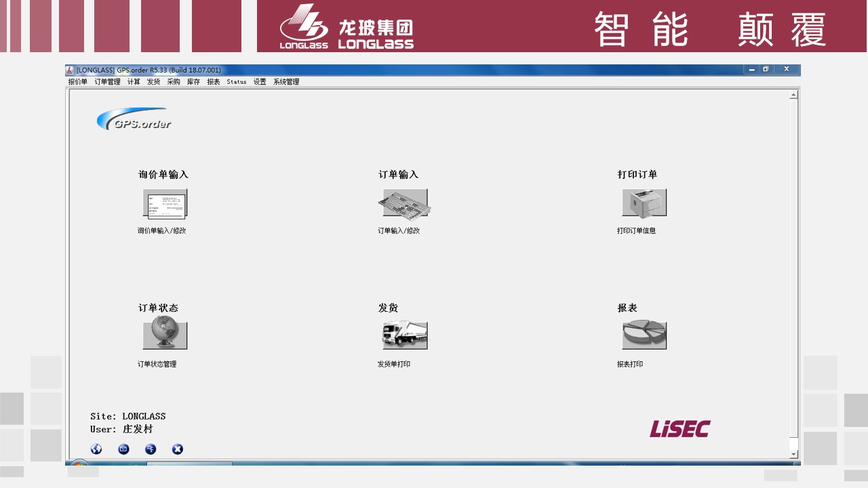Click the scrollbar down arrow
The height and width of the screenshot is (488, 868).
click(793, 454)
